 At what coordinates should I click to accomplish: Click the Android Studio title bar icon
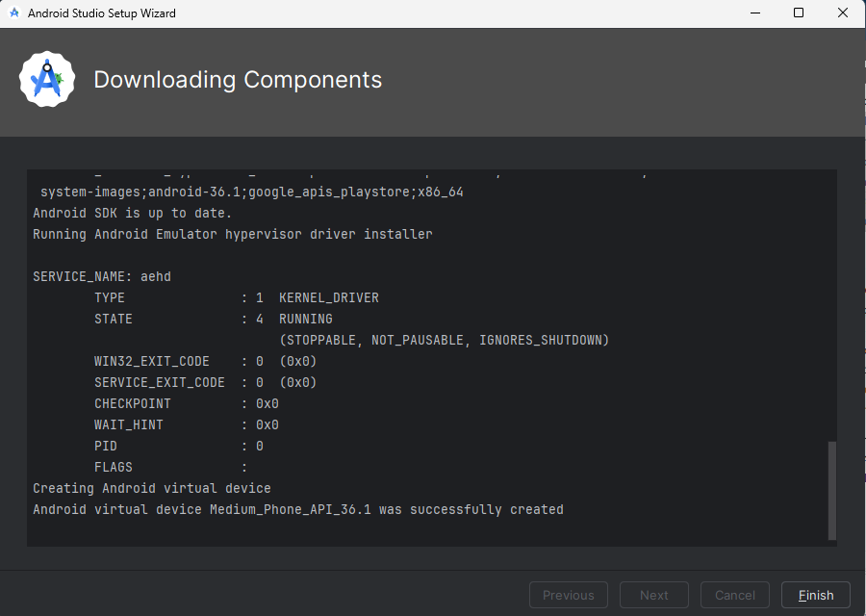14,13
